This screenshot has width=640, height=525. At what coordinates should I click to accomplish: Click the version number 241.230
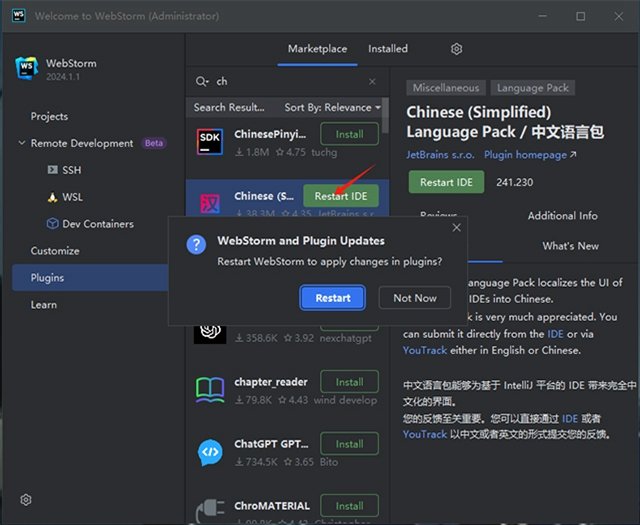coord(515,182)
